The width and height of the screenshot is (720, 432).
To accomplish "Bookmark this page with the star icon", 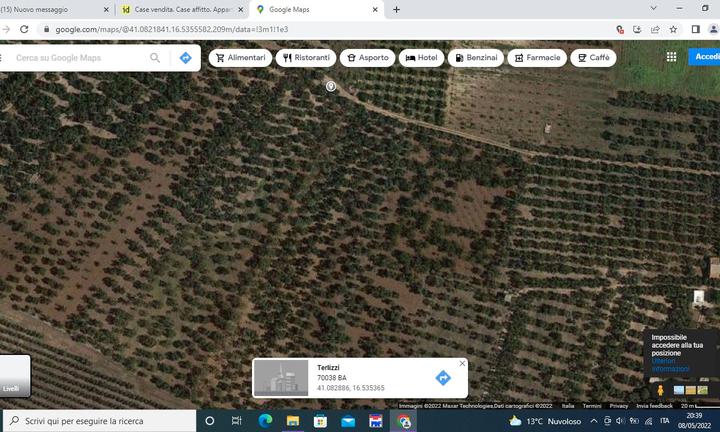I will coord(673,30).
